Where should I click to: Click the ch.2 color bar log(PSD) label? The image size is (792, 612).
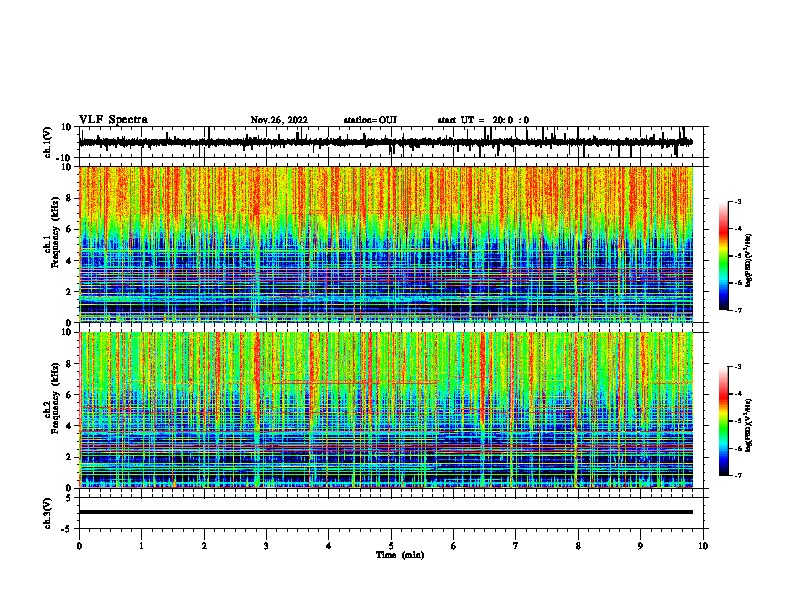[x=748, y=426]
